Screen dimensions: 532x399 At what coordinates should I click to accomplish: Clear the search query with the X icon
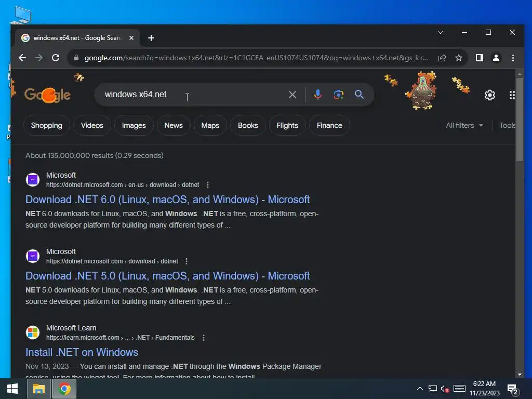click(292, 95)
